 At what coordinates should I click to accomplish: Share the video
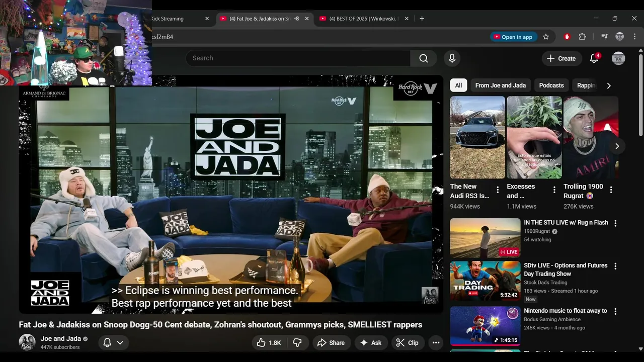click(x=331, y=343)
